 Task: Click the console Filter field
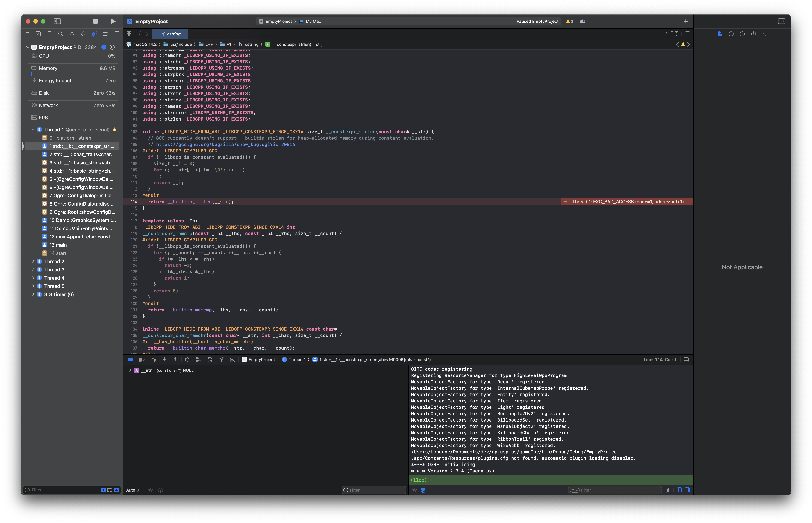618,490
